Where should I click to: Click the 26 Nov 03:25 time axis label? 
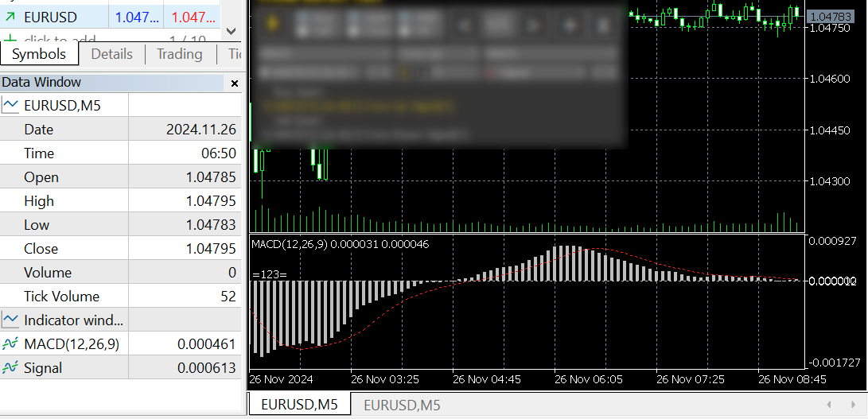pyautogui.click(x=385, y=379)
